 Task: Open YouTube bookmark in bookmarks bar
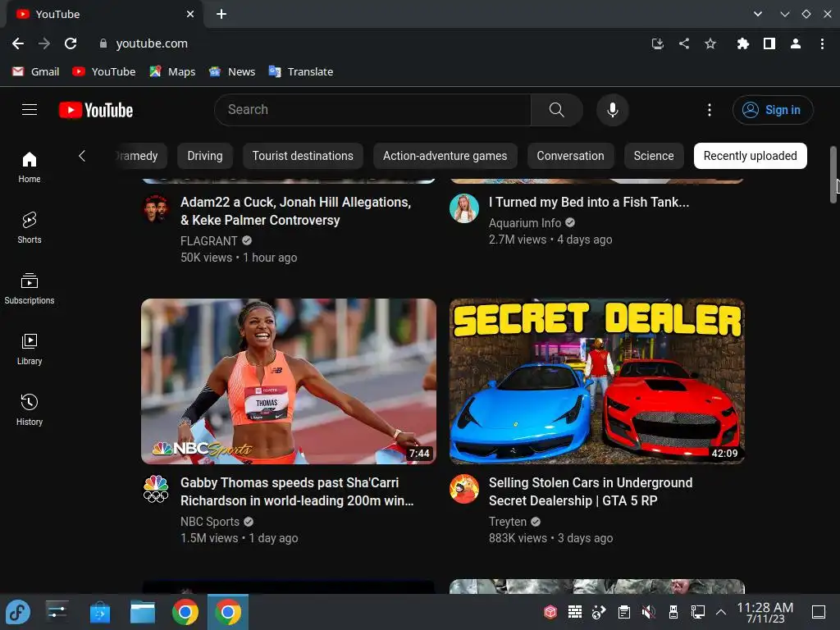(104, 71)
